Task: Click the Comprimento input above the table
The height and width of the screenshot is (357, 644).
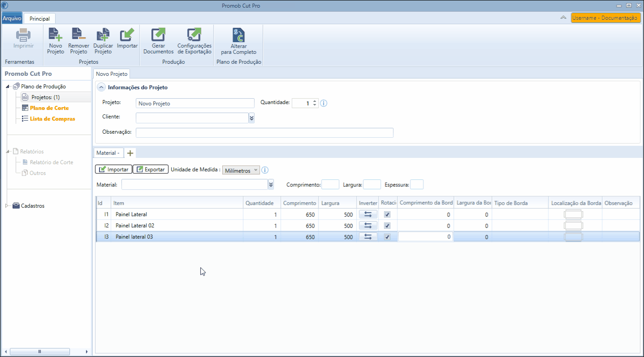Action: [330, 184]
